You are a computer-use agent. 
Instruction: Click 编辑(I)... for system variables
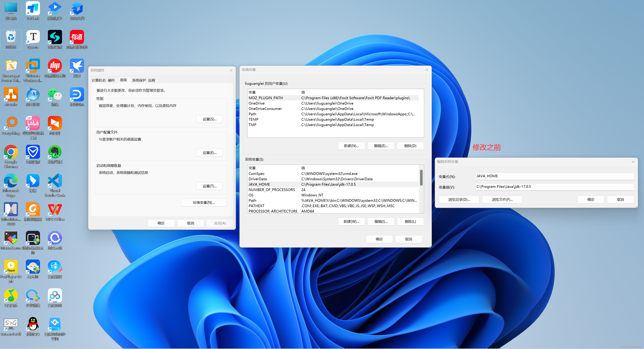point(381,221)
